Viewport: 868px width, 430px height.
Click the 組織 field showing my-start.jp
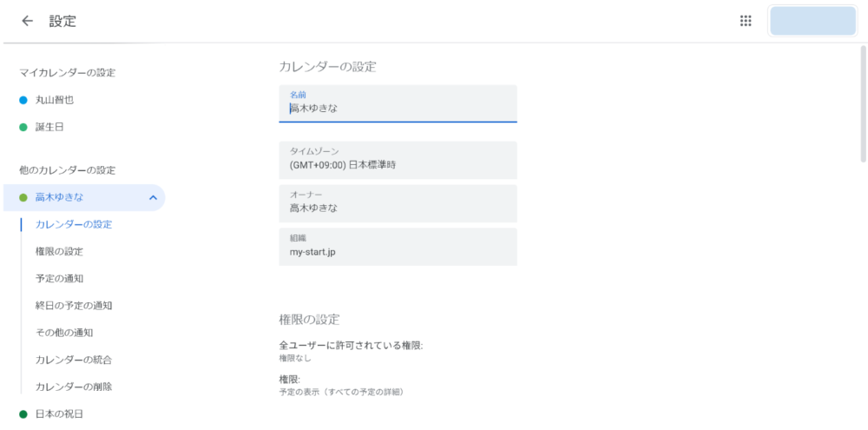point(398,247)
